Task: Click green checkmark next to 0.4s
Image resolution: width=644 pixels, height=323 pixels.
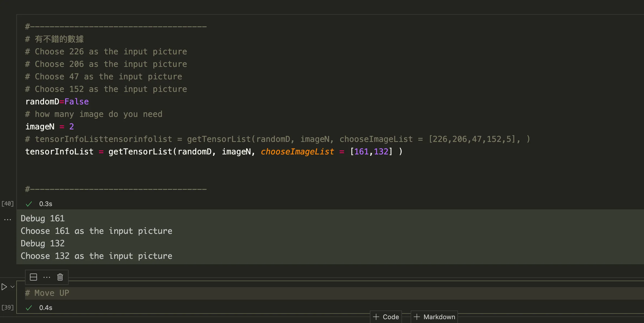Action: pos(29,308)
